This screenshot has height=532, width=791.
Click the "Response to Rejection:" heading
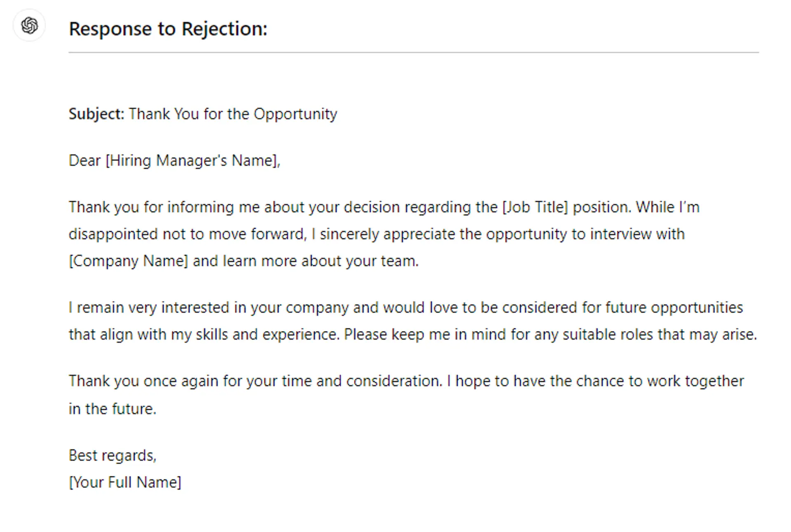[x=168, y=29]
